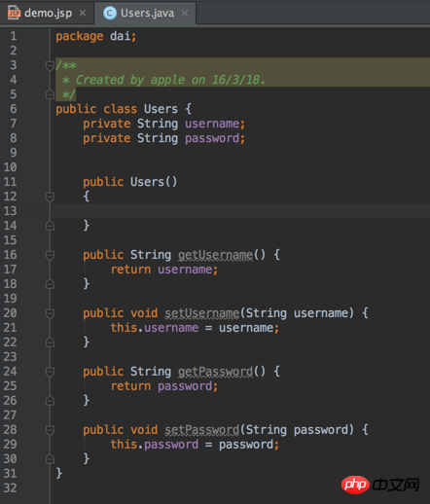Close the demo.jsp tab
430x504 pixels.
coord(83,14)
